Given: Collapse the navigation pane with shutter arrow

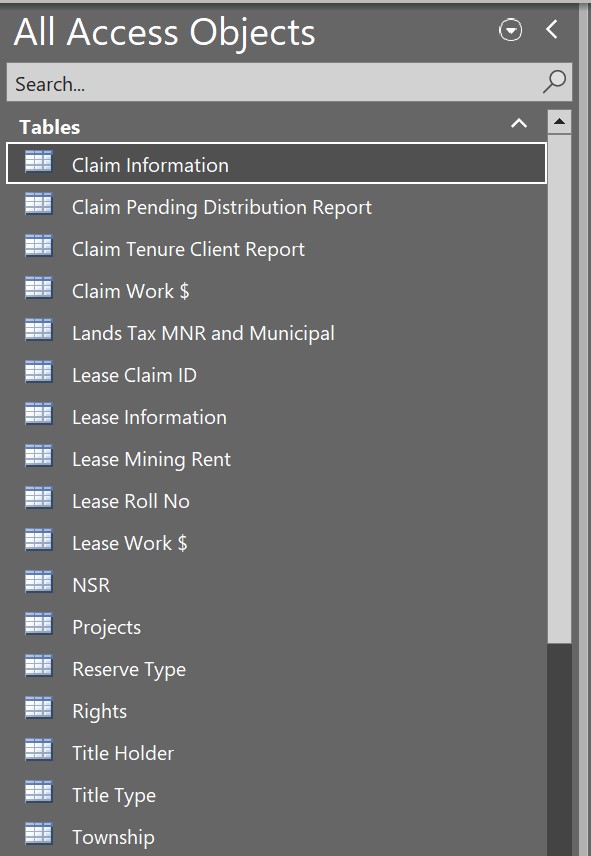Looking at the screenshot, I should 552,29.
